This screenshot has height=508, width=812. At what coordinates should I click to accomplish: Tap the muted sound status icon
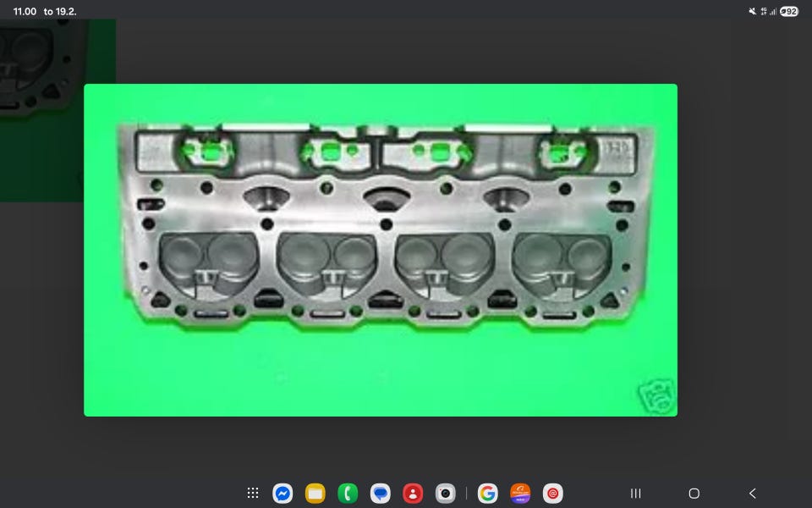[x=753, y=11]
